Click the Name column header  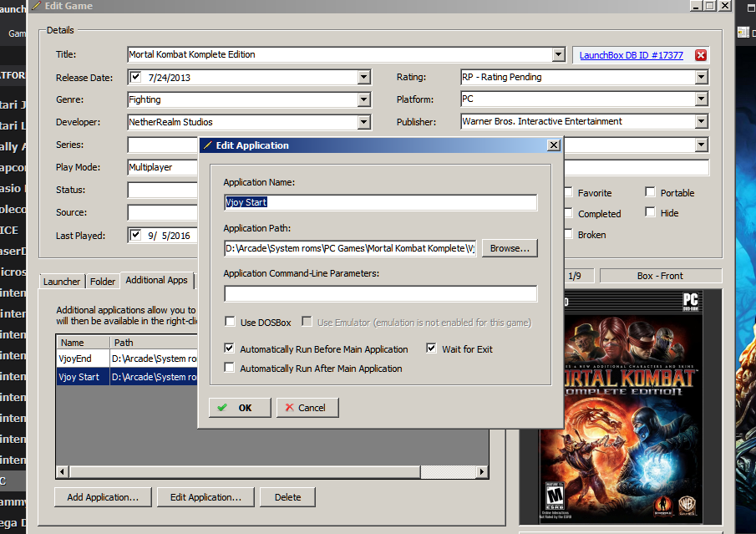83,342
